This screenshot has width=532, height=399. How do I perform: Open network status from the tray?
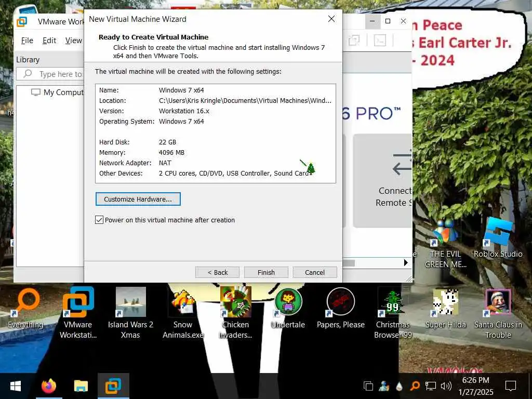coord(431,386)
